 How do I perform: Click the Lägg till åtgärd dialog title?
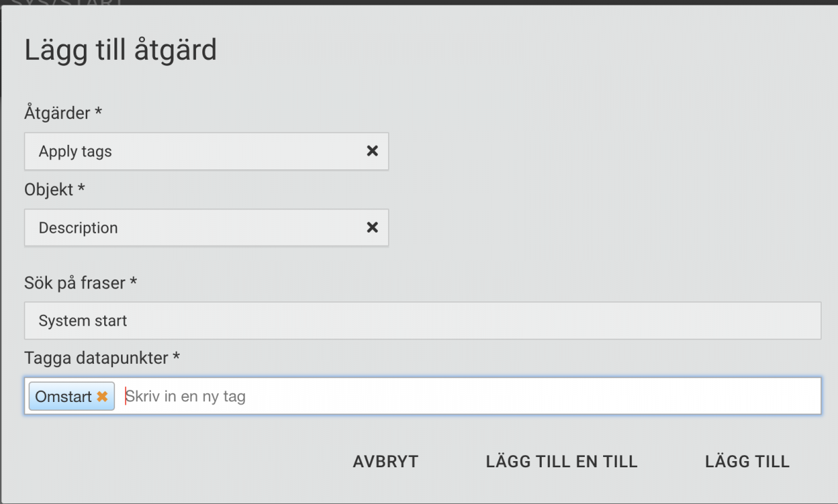coord(120,51)
